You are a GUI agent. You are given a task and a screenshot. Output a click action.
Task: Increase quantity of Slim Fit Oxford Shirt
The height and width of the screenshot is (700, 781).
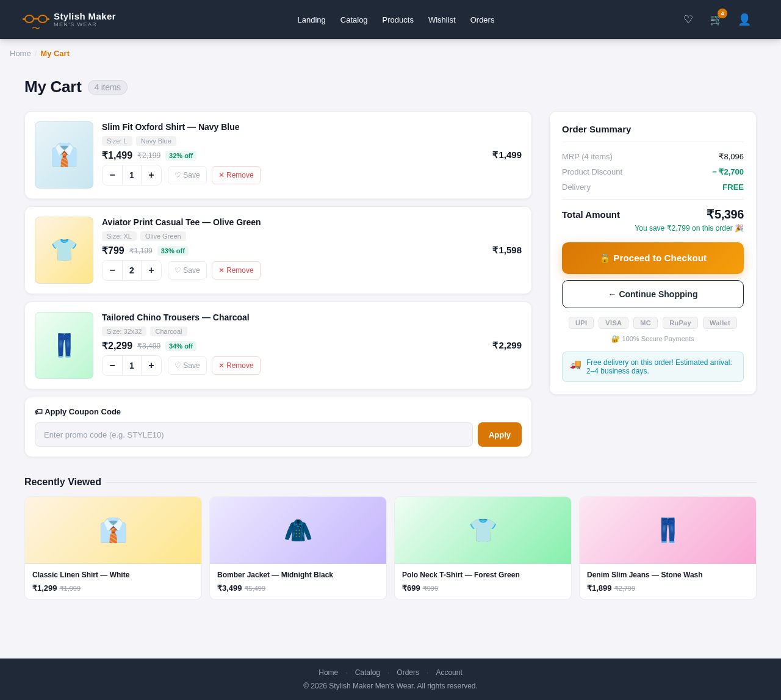click(151, 175)
